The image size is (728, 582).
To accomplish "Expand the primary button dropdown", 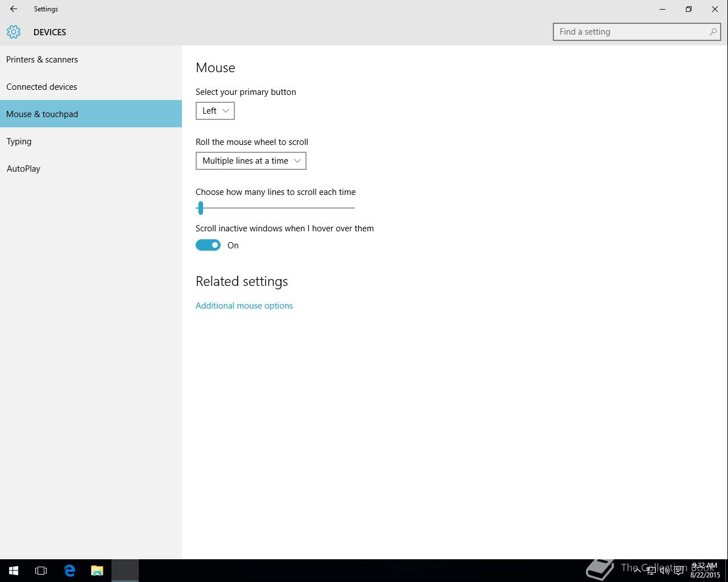I will pos(215,111).
